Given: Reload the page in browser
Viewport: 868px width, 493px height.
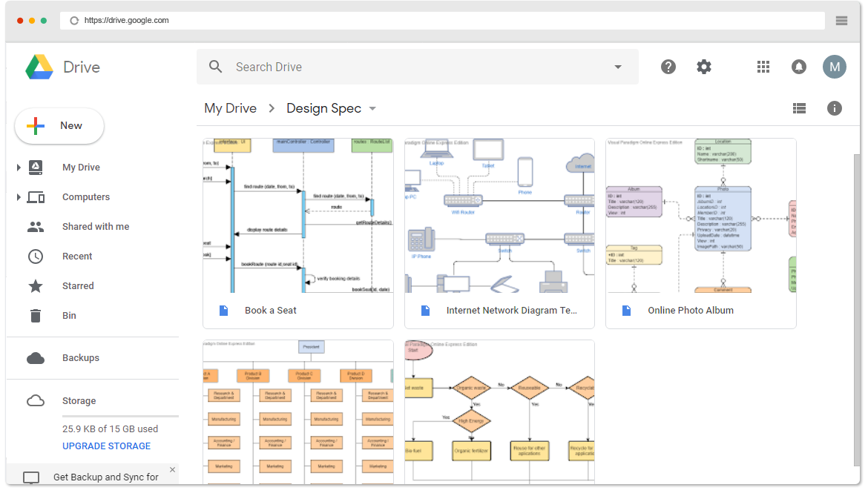Looking at the screenshot, I should point(74,21).
